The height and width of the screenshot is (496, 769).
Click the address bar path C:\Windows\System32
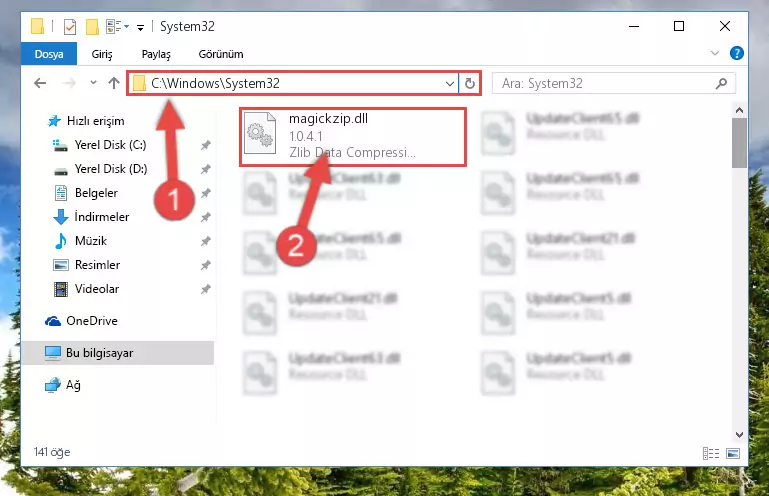coord(215,83)
